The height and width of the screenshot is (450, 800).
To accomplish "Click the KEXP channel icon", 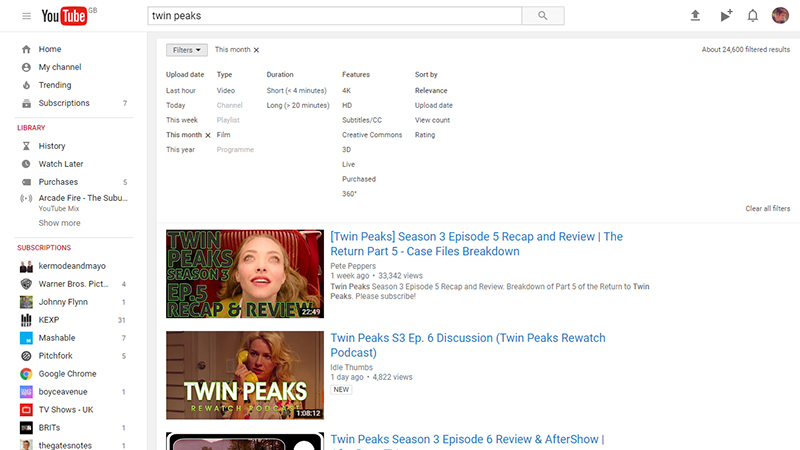I will coord(27,320).
